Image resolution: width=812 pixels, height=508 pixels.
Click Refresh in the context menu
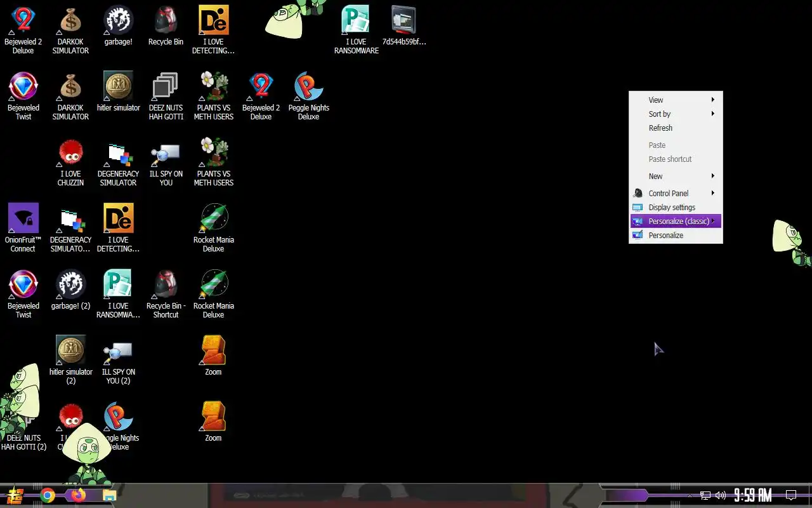click(676, 128)
